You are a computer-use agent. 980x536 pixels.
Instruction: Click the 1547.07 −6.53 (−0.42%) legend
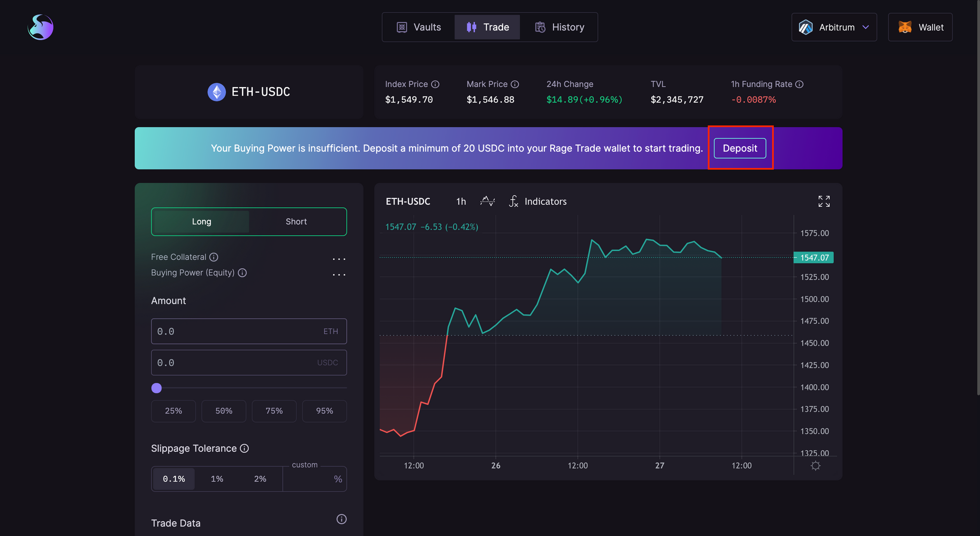(432, 227)
